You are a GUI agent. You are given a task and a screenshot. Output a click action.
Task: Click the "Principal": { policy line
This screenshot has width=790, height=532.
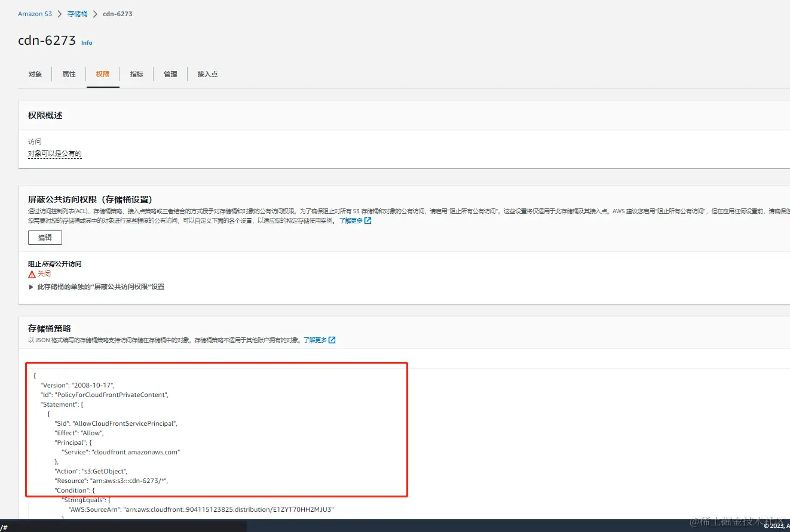[x=75, y=442]
